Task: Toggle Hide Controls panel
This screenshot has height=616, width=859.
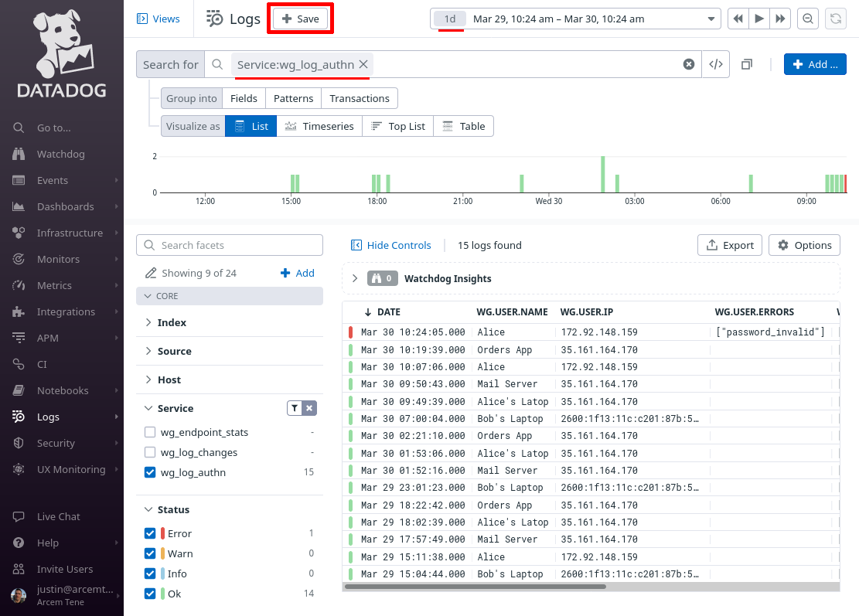Action: (x=390, y=245)
